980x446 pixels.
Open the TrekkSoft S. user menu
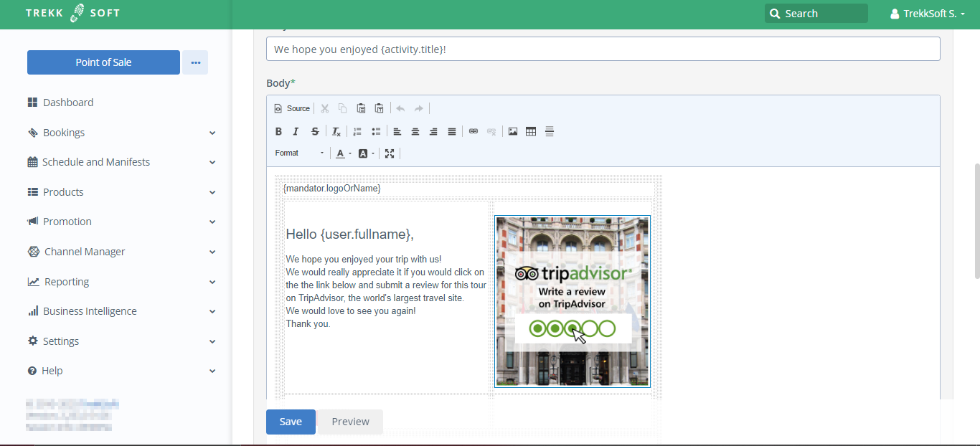[x=927, y=14]
